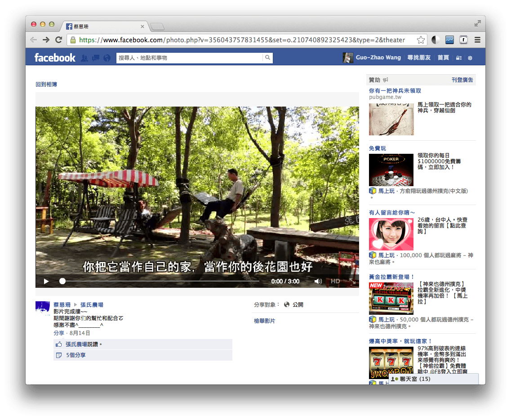
Task: Go to 首頁 home in header
Action: tap(443, 58)
